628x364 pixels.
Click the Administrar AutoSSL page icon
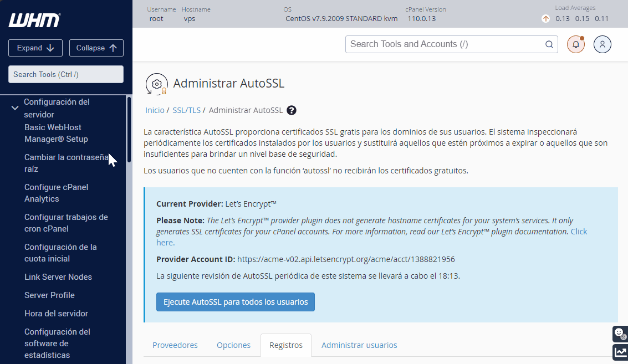(157, 84)
